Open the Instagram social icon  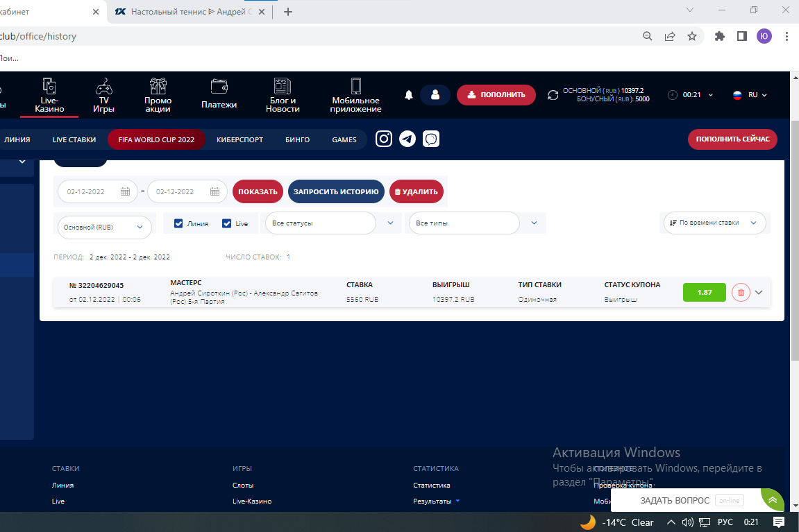pos(384,139)
